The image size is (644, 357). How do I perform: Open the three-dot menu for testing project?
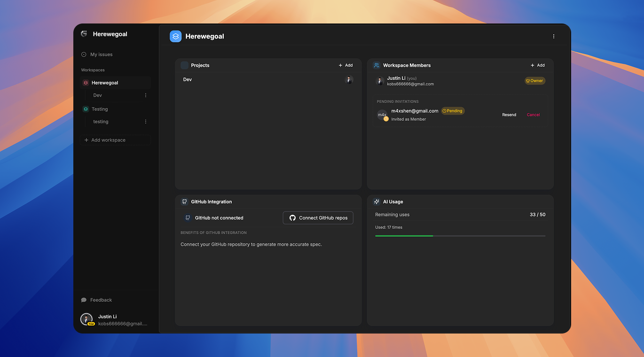pyautogui.click(x=145, y=122)
